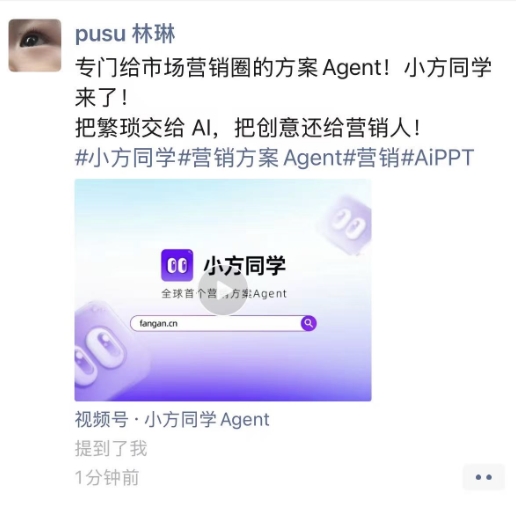Image resolution: width=516 pixels, height=514 pixels.
Task: Open the #AiPPT hashtag
Action: click(x=437, y=157)
